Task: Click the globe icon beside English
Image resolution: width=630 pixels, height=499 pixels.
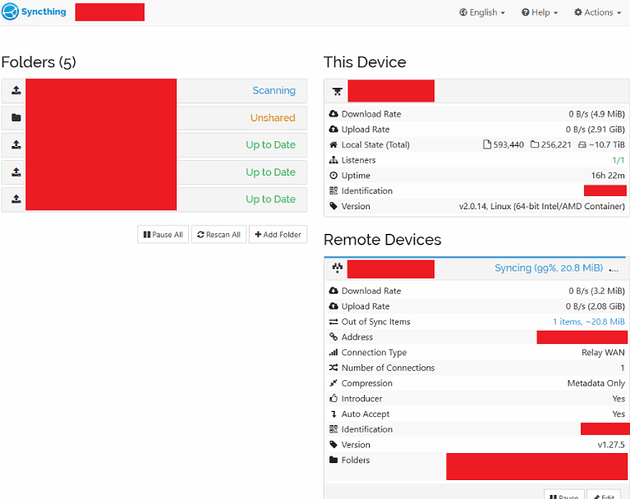Action: click(463, 13)
